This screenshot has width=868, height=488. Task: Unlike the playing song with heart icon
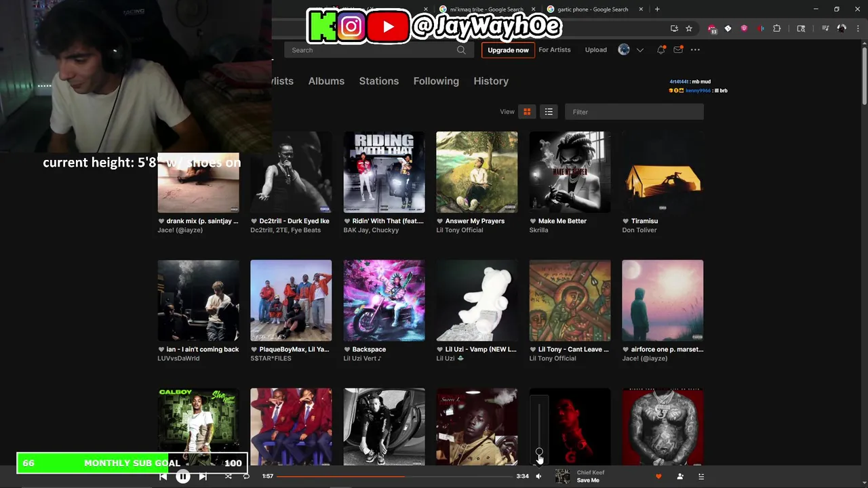(x=658, y=476)
